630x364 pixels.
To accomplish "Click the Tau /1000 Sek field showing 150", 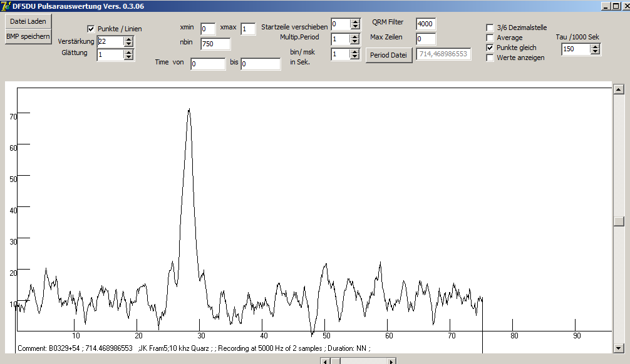I will click(576, 49).
